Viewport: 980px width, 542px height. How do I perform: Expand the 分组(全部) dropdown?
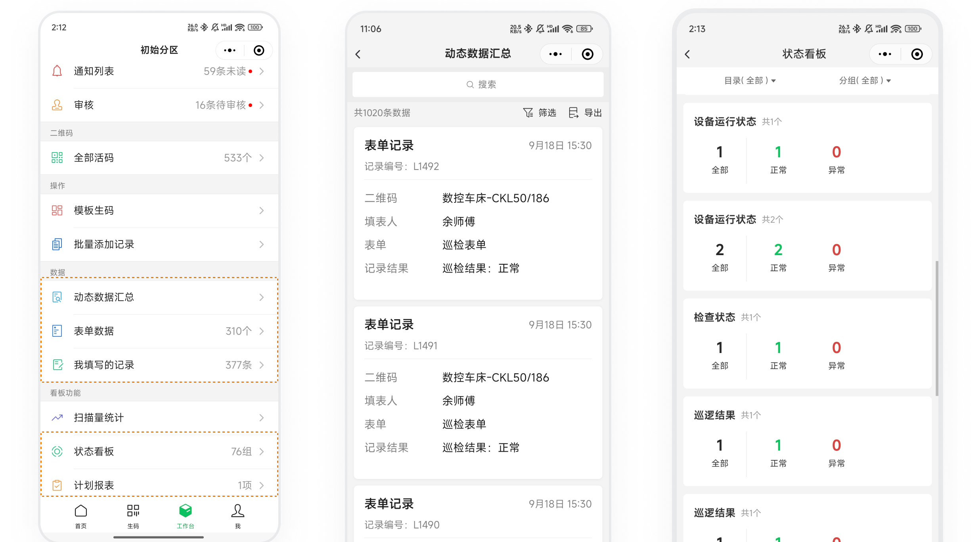tap(864, 81)
